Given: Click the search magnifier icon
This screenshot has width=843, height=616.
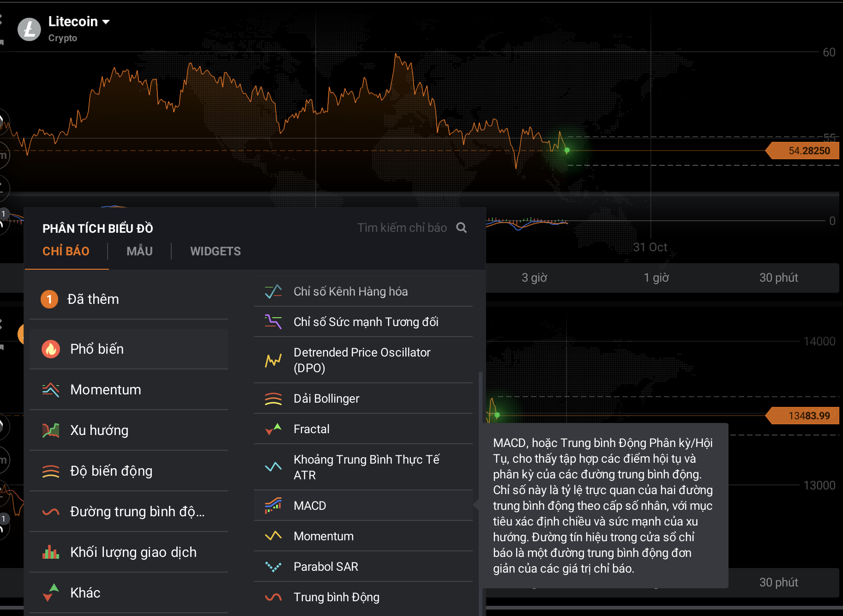Looking at the screenshot, I should tap(461, 228).
